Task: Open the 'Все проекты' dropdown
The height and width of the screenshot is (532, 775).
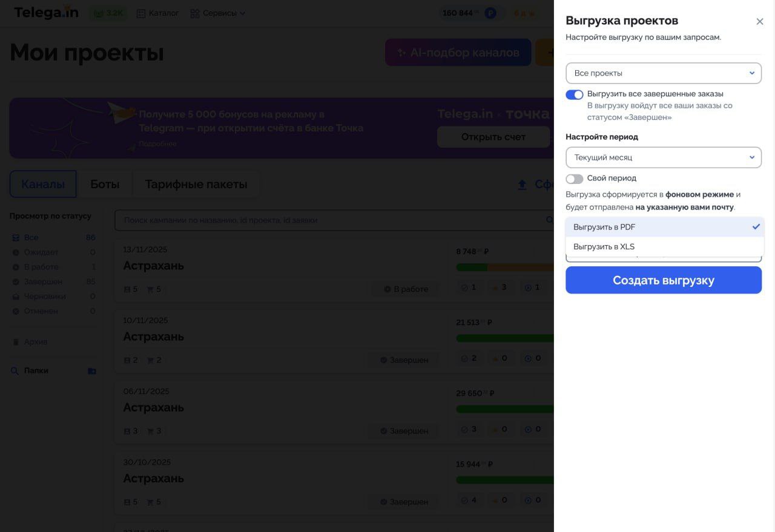Action: click(663, 73)
